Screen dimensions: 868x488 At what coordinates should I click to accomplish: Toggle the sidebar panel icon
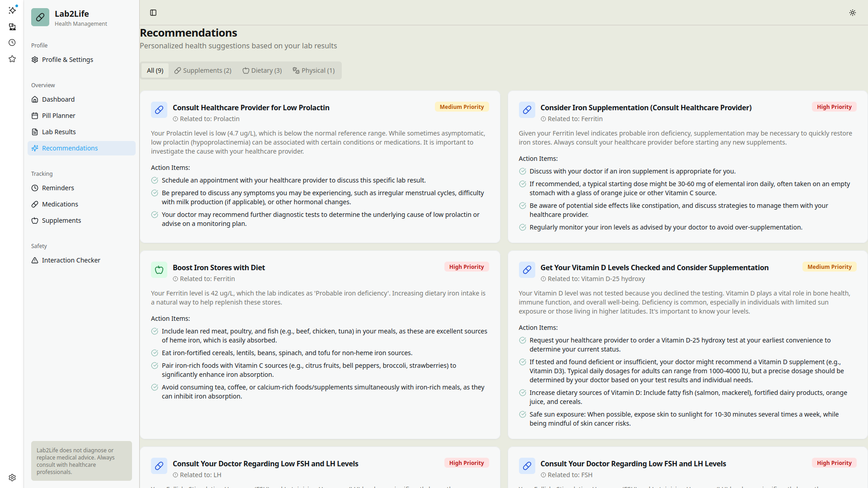[153, 13]
